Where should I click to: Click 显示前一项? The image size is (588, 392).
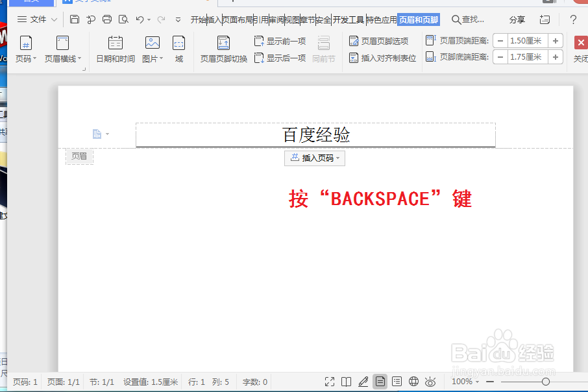click(x=280, y=41)
